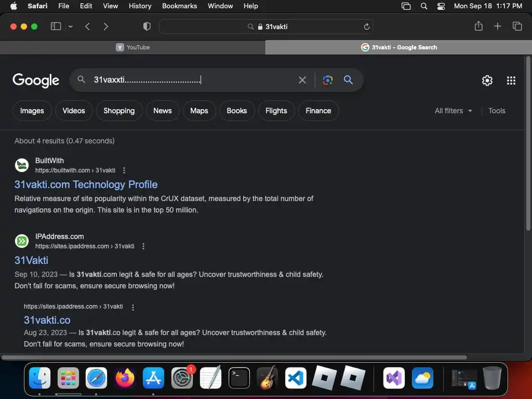
Task: Click the BuiltWith site favicon
Action: tap(22, 165)
